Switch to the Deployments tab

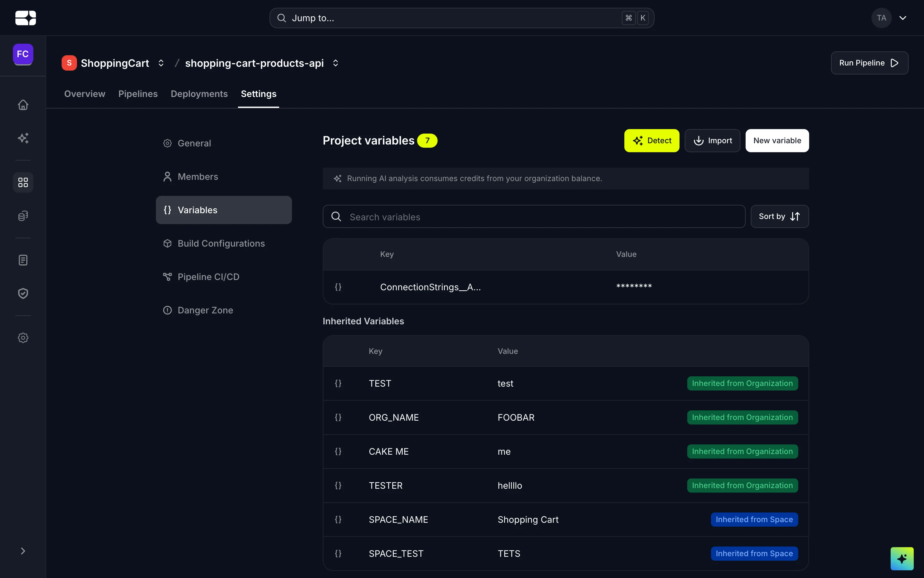[x=199, y=94]
